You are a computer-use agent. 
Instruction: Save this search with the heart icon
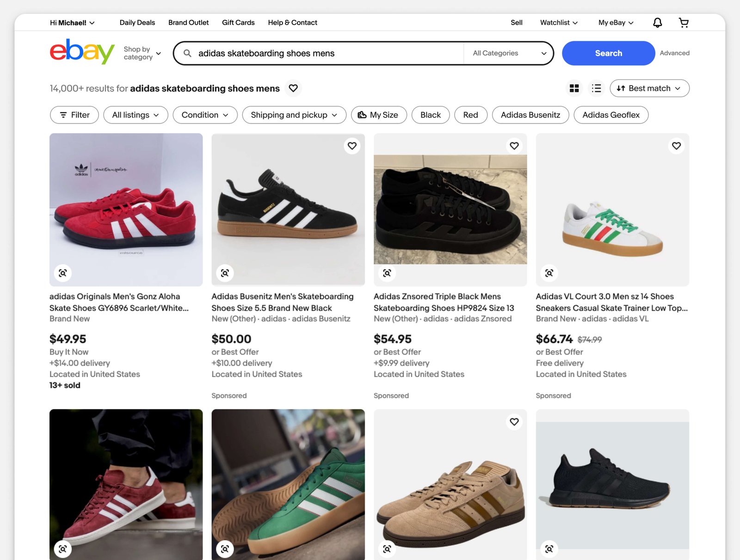pos(293,88)
